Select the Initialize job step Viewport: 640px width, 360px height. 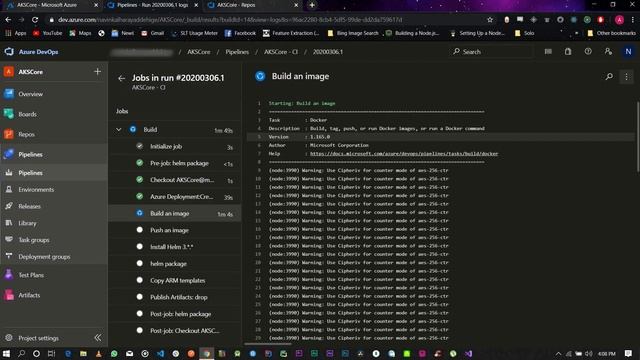coord(176,147)
